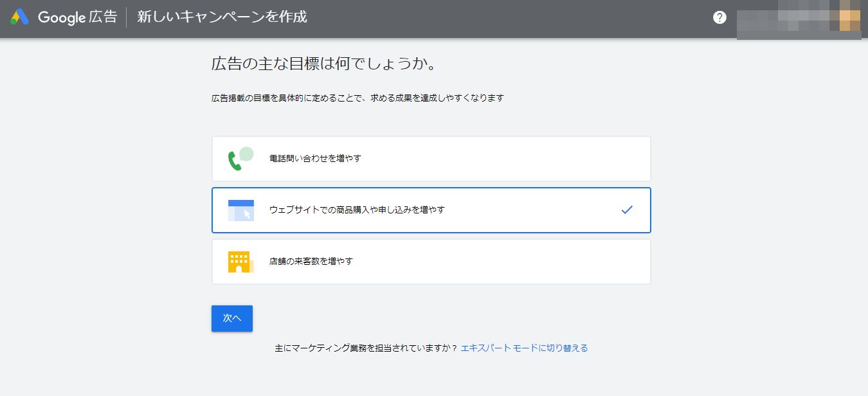Click the Google Ads logo icon
The image size is (868, 396).
point(19,17)
